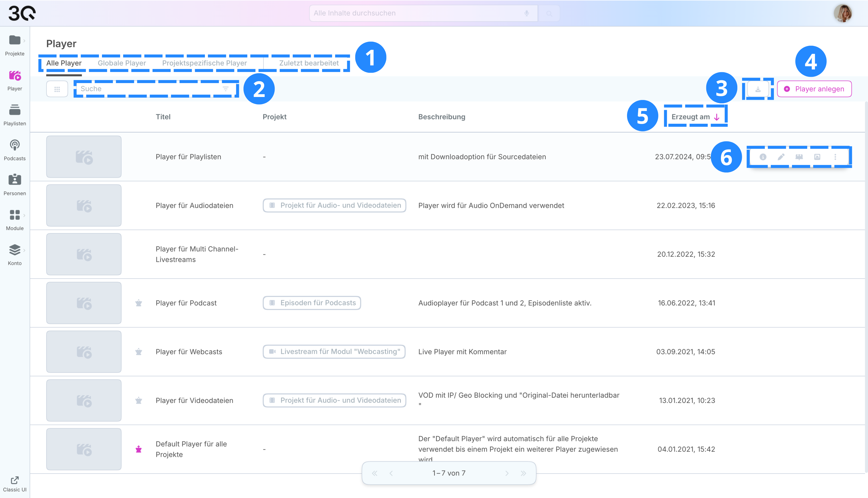Click the skin design brush icon
Image resolution: width=868 pixels, height=498 pixels.
[799, 157]
